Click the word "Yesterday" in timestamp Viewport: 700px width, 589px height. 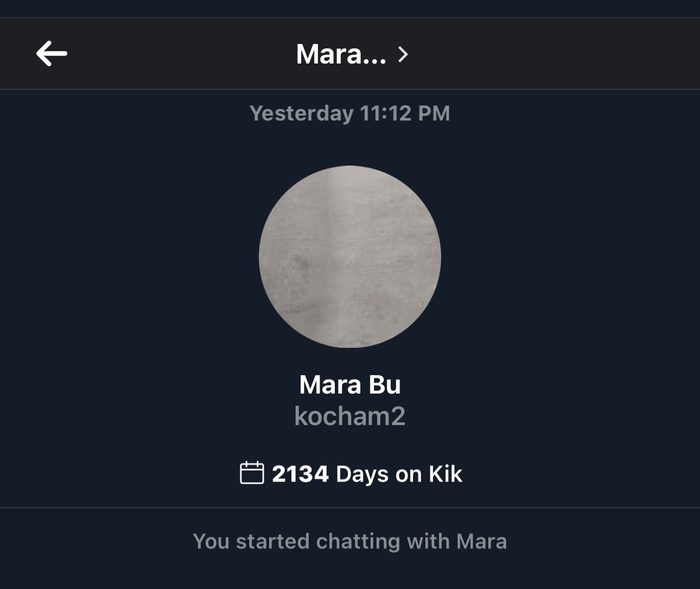tap(301, 113)
